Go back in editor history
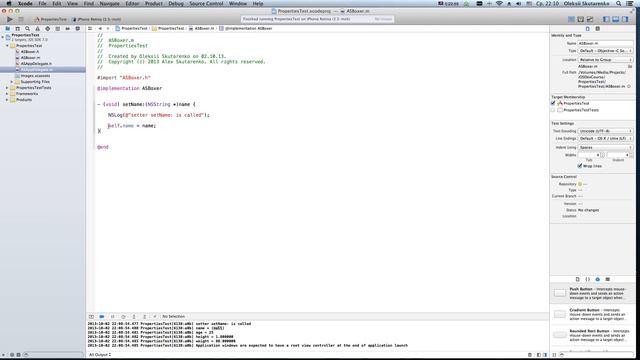Viewport: 640px width, 360px height. [x=100, y=29]
